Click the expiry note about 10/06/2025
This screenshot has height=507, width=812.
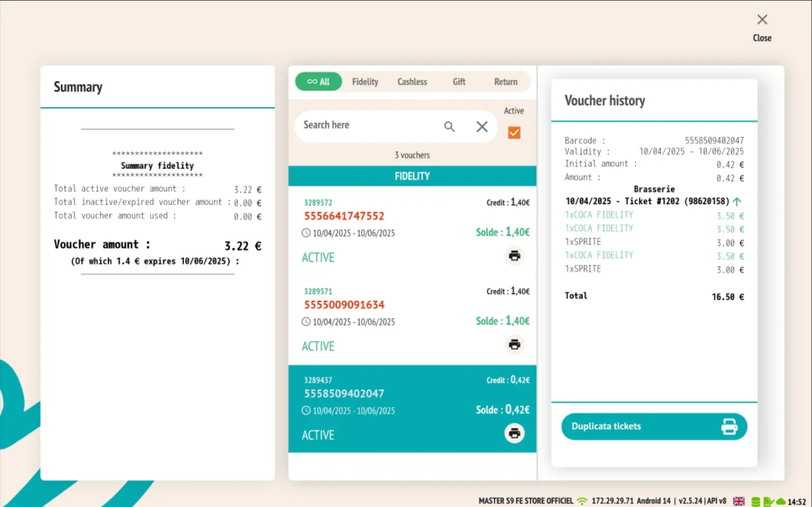(155, 261)
